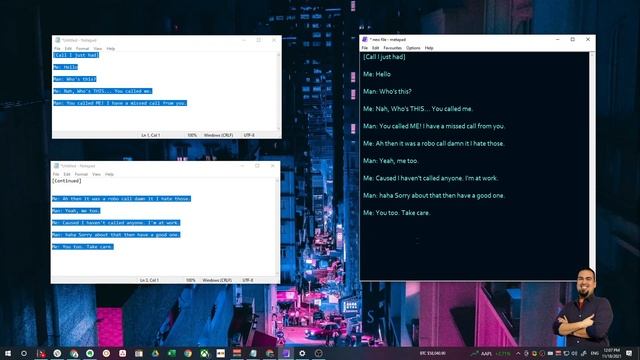Open View menu in bottom Notepad window
640x360 pixels.
96,174
